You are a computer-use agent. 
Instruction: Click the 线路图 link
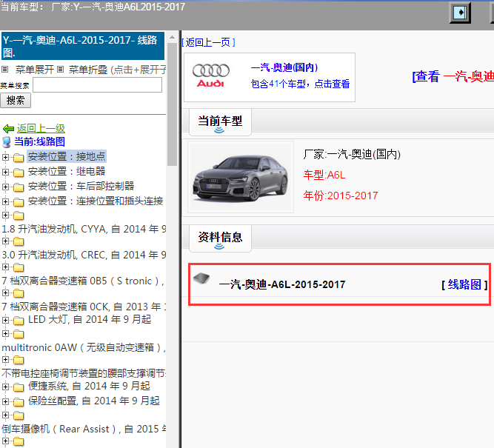click(464, 284)
